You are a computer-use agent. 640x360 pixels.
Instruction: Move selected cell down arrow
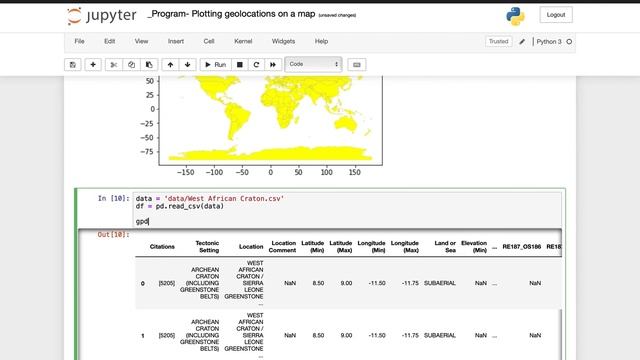[187, 64]
